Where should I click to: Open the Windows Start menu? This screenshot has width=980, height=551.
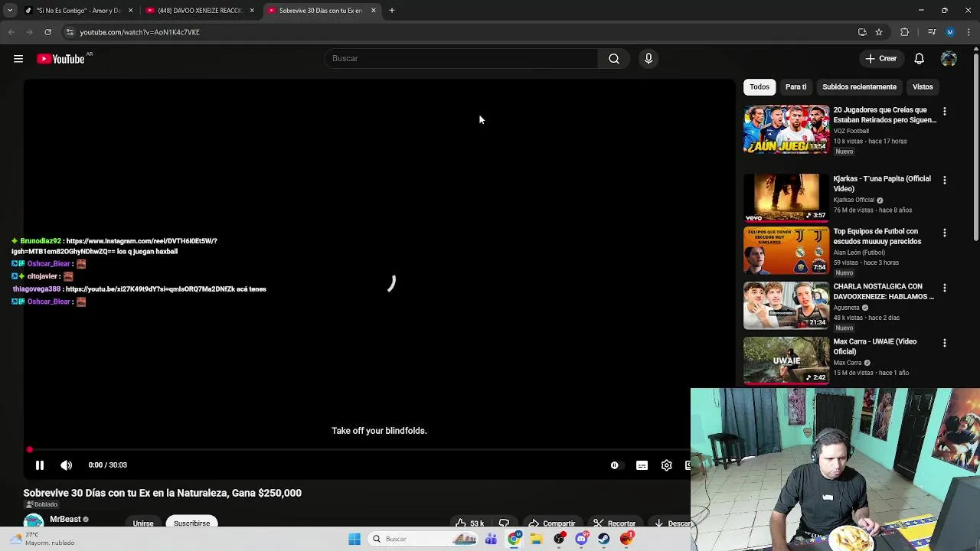click(354, 539)
